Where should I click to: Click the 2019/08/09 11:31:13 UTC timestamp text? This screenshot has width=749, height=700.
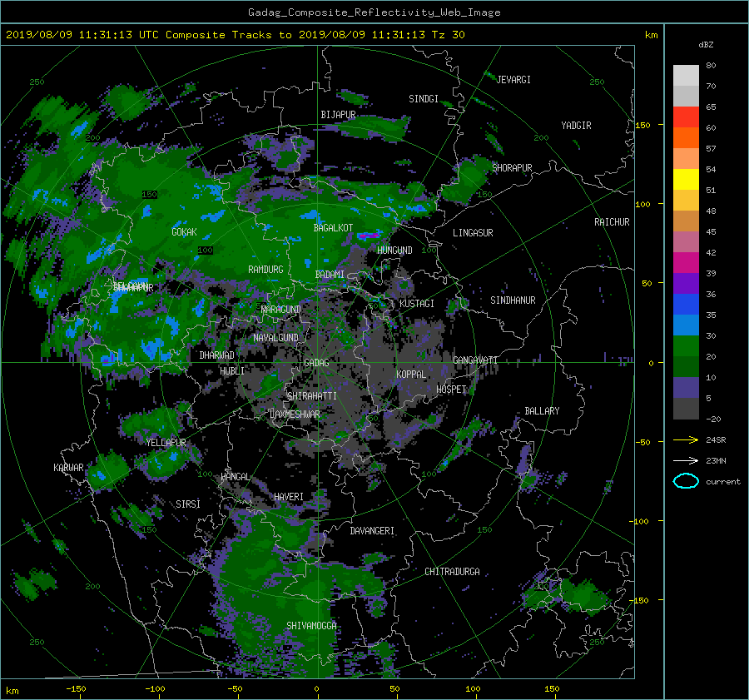(82, 35)
